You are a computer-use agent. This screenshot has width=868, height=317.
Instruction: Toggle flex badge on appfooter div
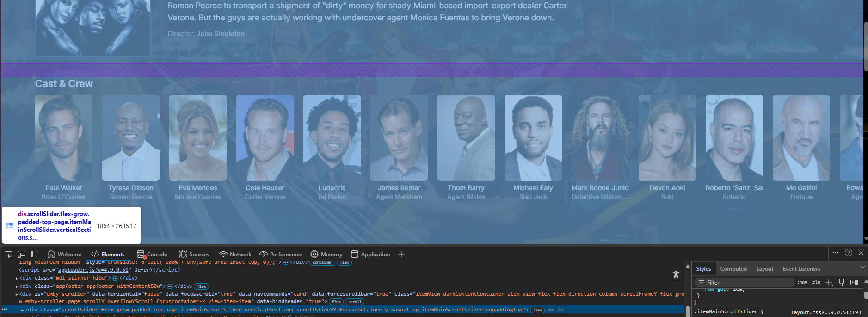pos(202,286)
